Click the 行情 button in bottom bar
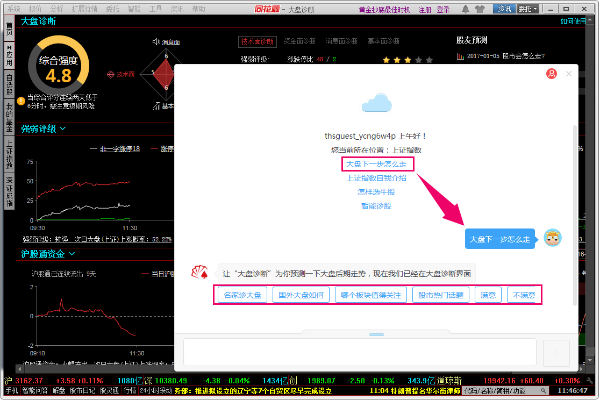The width and height of the screenshot is (600, 400). tap(130, 391)
